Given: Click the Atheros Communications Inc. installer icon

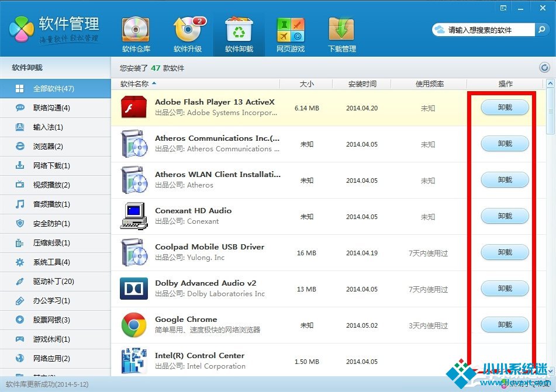Looking at the screenshot, I should pos(134,144).
